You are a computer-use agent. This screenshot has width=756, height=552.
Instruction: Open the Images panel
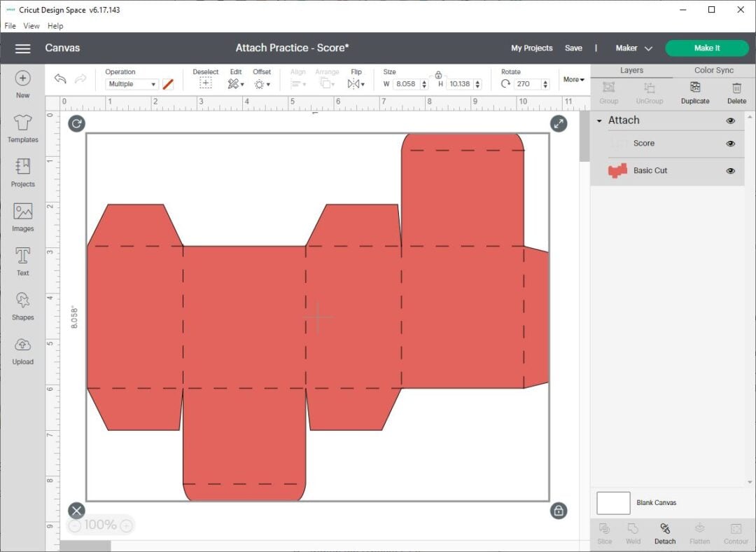point(22,217)
